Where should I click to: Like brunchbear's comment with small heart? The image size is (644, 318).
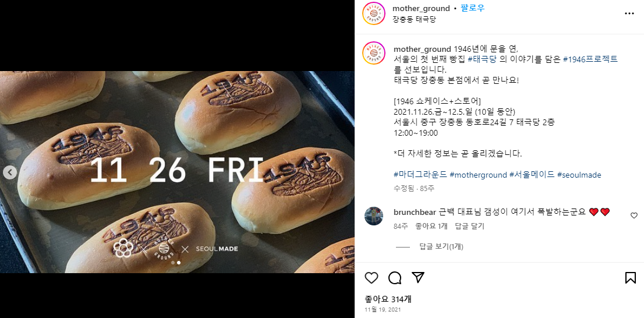[x=634, y=215]
